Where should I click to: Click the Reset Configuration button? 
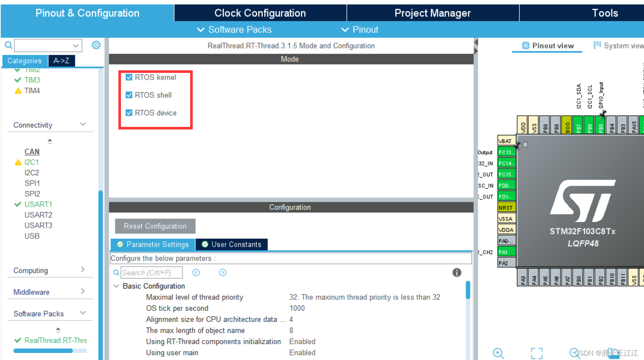pos(155,226)
